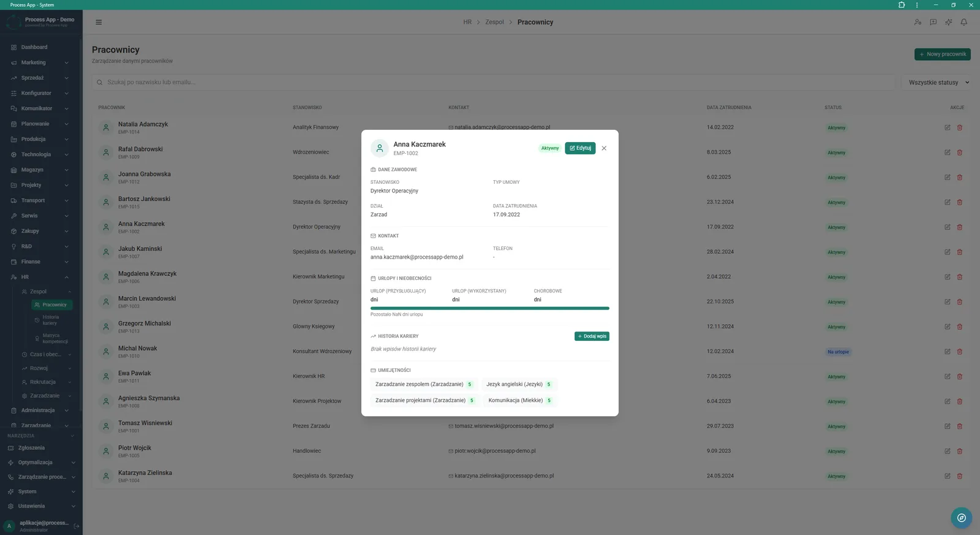Screen dimensions: 980x535
Task: Expand Sprzedaż sidebar section
Action: pos(40,78)
